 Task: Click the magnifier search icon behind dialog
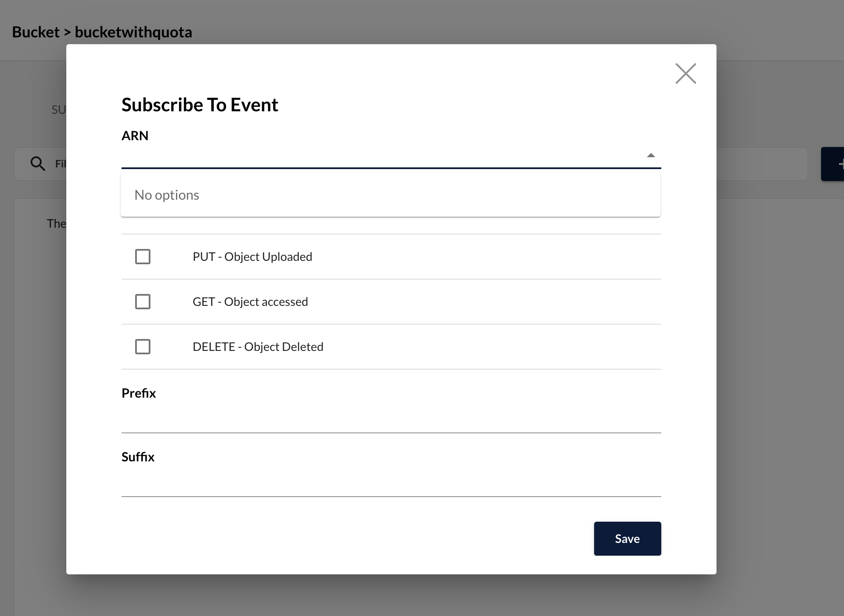[x=38, y=164]
